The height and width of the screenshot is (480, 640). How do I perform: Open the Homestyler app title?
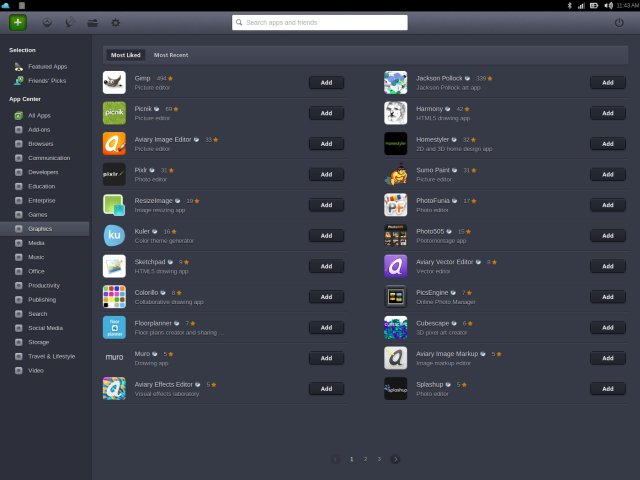[432, 140]
